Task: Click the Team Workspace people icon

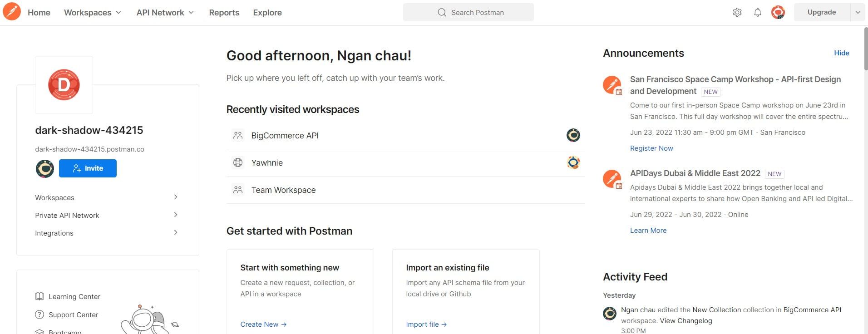Action: point(238,190)
